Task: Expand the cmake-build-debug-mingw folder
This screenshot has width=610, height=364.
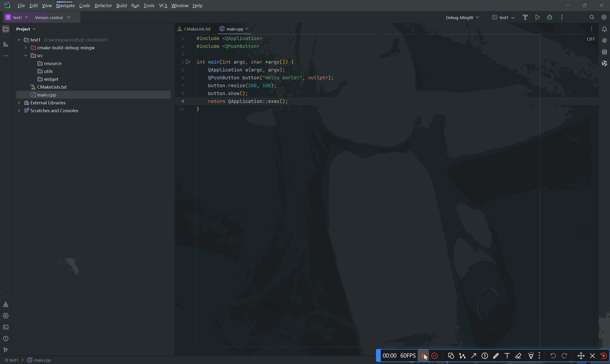Action: coord(25,48)
